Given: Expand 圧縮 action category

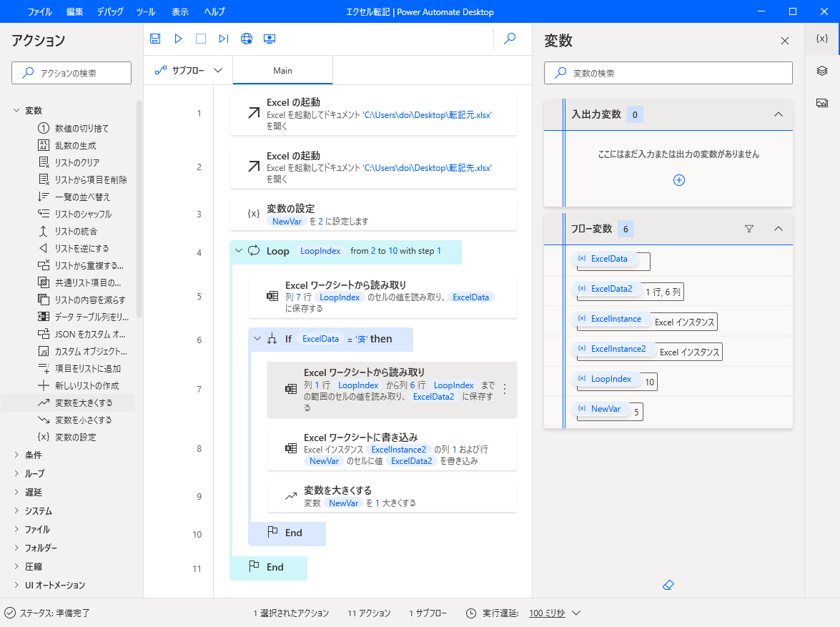Looking at the screenshot, I should click(x=16, y=566).
